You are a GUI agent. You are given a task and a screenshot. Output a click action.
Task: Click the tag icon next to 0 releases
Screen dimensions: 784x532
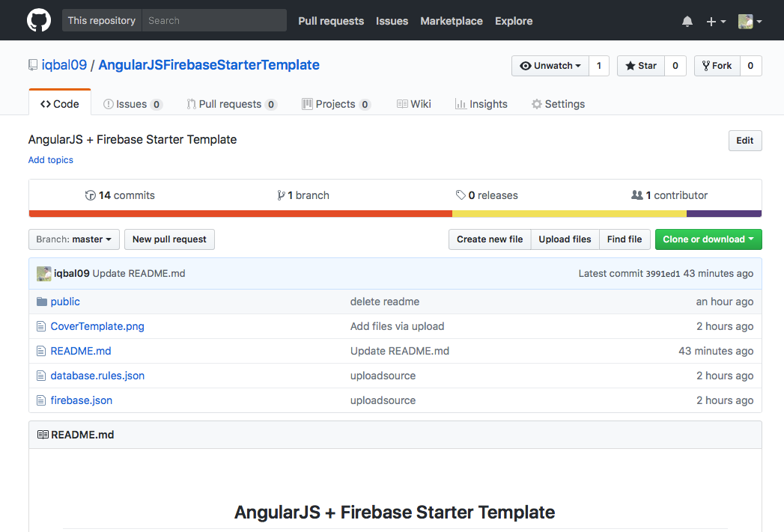(461, 195)
